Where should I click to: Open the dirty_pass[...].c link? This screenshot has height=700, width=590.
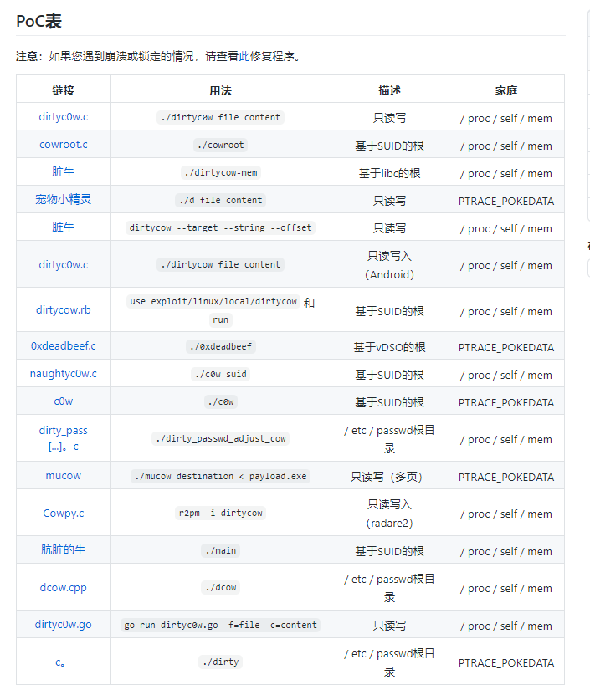[x=64, y=438]
